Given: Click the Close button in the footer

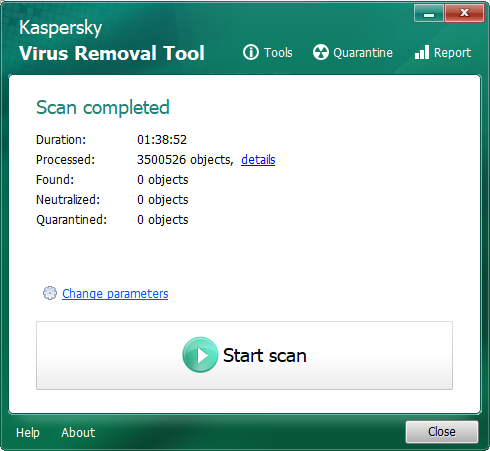Looking at the screenshot, I should click(x=442, y=432).
